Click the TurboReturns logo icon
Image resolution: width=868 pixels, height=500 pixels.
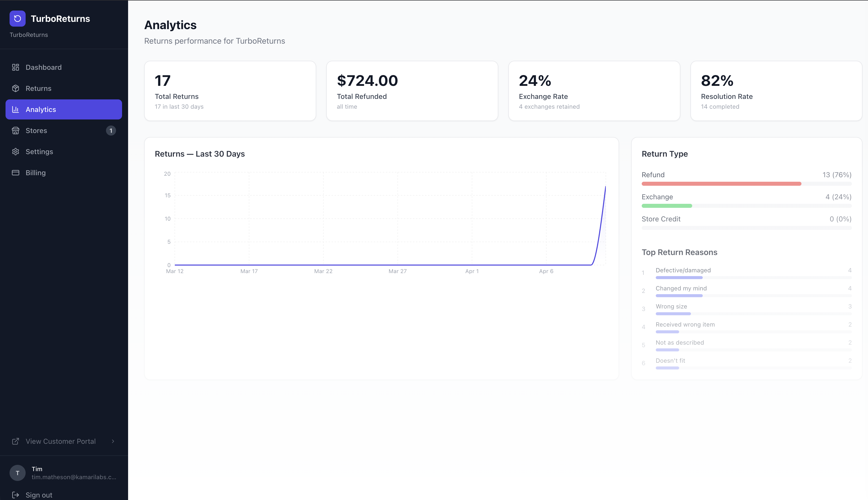[18, 19]
